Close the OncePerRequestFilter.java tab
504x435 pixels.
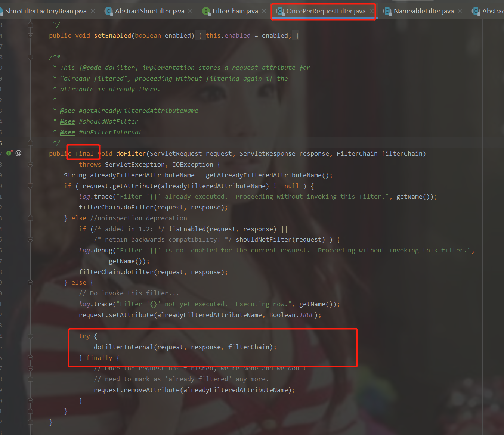(371, 11)
